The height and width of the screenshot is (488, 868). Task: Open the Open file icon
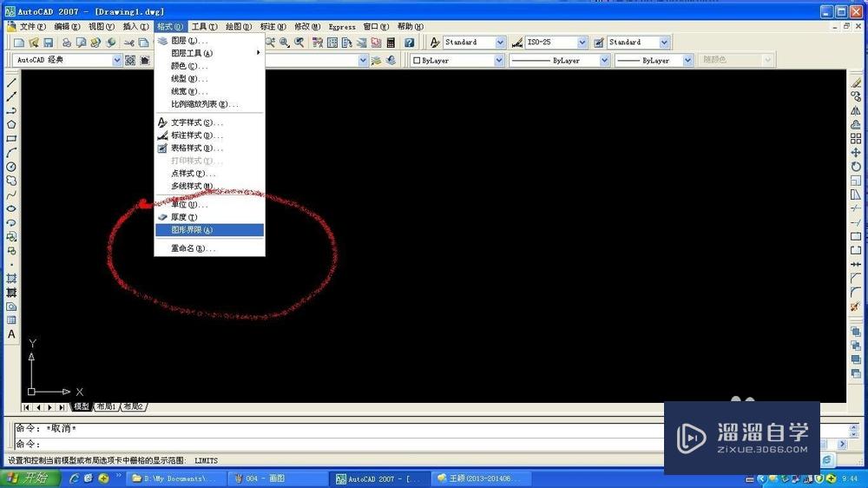click(x=33, y=43)
